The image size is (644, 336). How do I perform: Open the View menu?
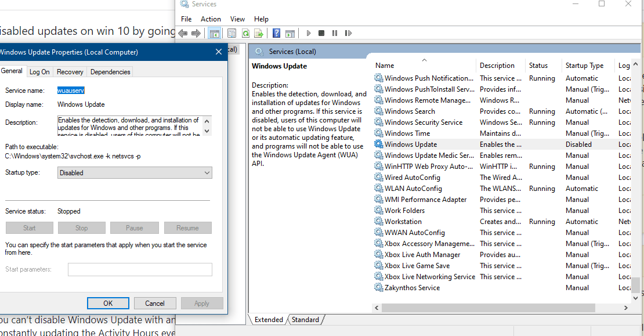pyautogui.click(x=237, y=19)
